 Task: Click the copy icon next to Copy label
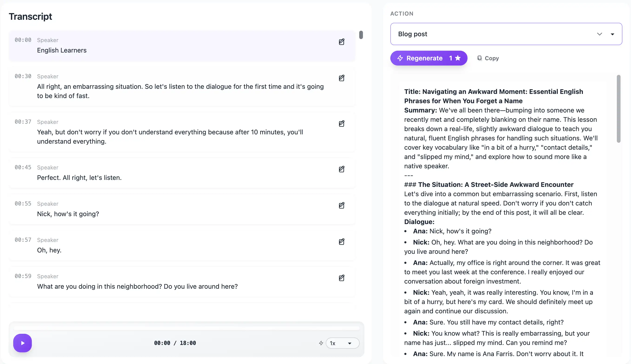click(479, 58)
